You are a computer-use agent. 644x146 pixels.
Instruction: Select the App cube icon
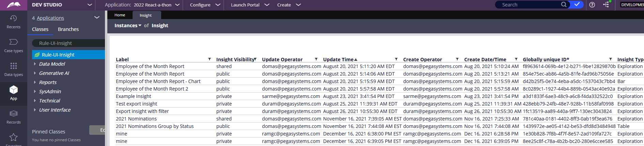tap(14, 90)
